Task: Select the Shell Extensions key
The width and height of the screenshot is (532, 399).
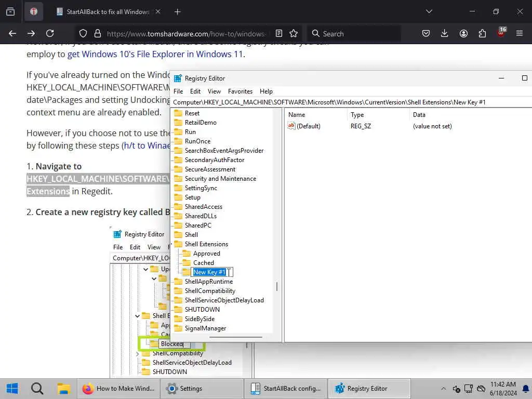Action: point(206,244)
